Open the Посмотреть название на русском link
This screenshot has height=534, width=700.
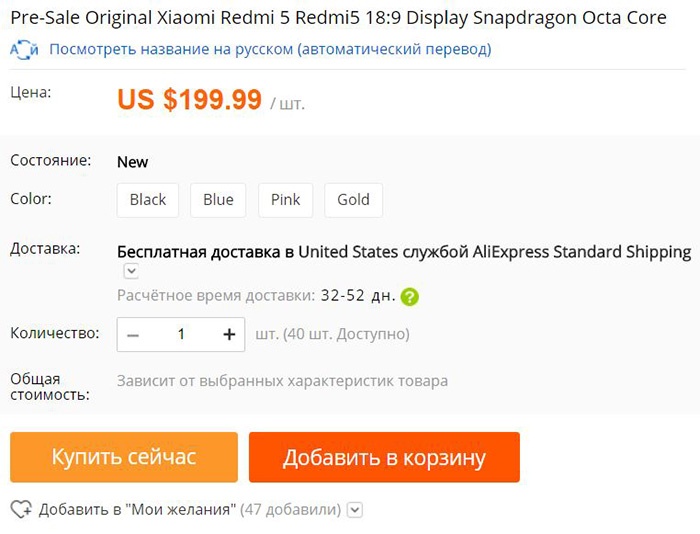click(270, 49)
